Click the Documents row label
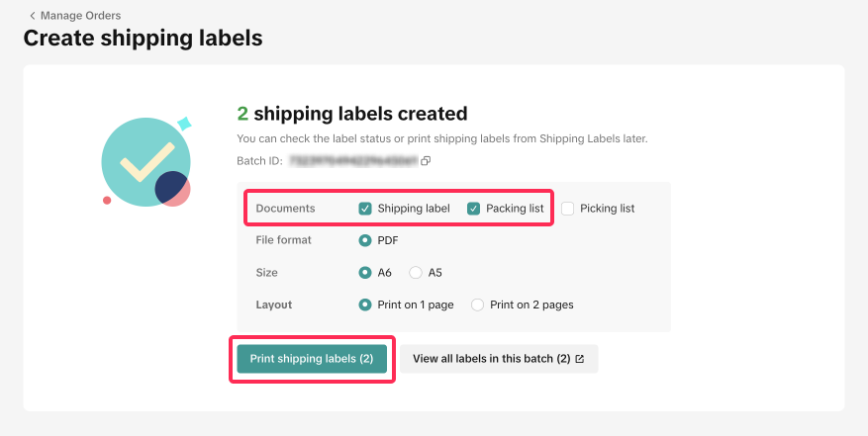The image size is (868, 436). click(285, 209)
